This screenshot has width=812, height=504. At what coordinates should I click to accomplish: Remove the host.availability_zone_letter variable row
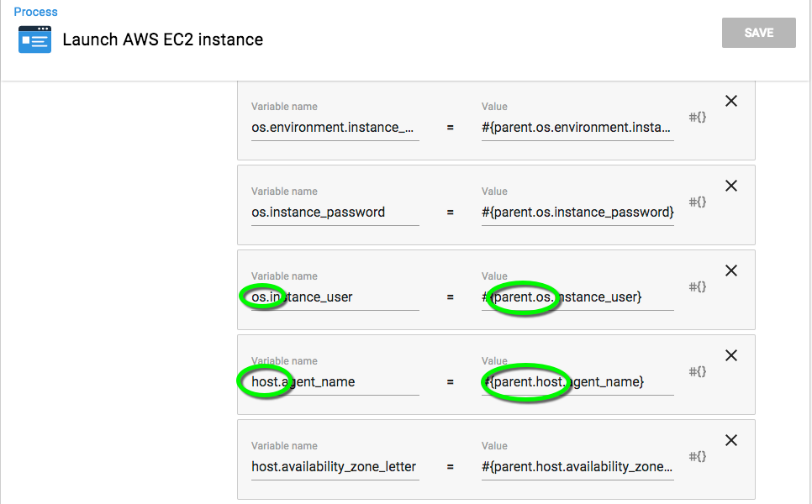point(730,440)
